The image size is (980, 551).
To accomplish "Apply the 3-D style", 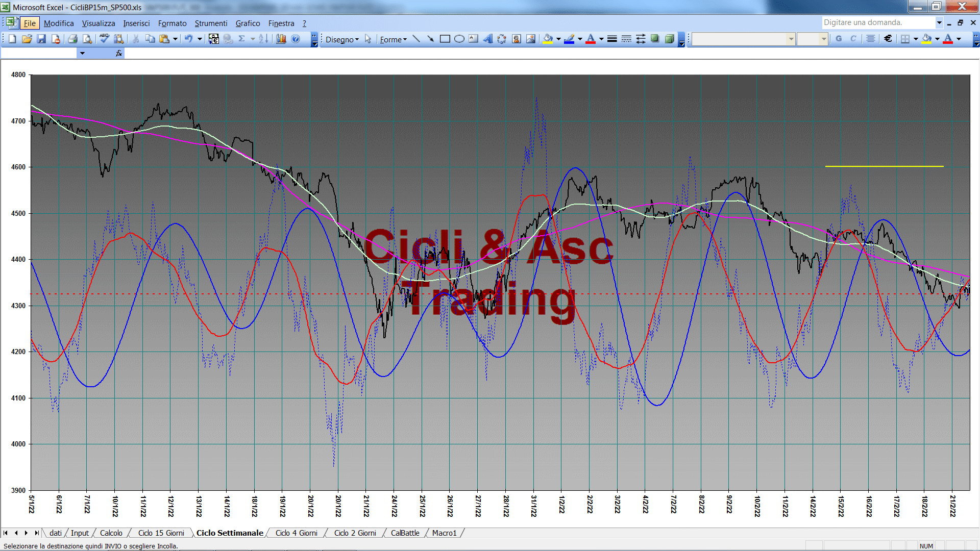I will (669, 39).
